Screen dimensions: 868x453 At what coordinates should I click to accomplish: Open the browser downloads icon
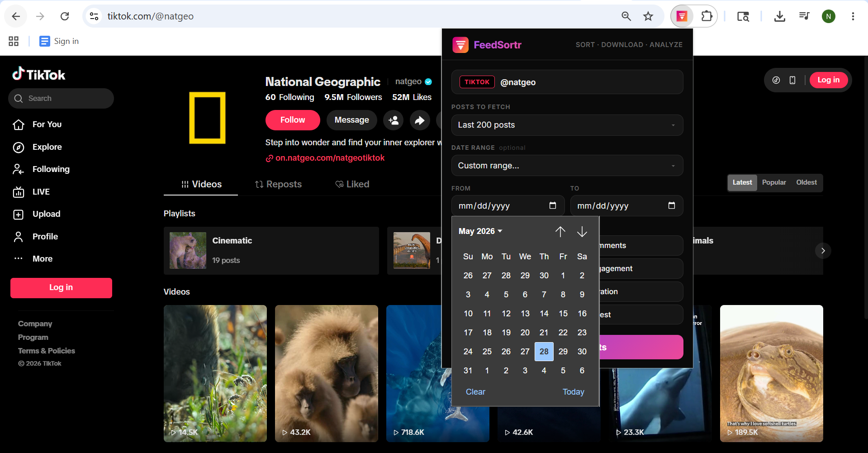(779, 16)
